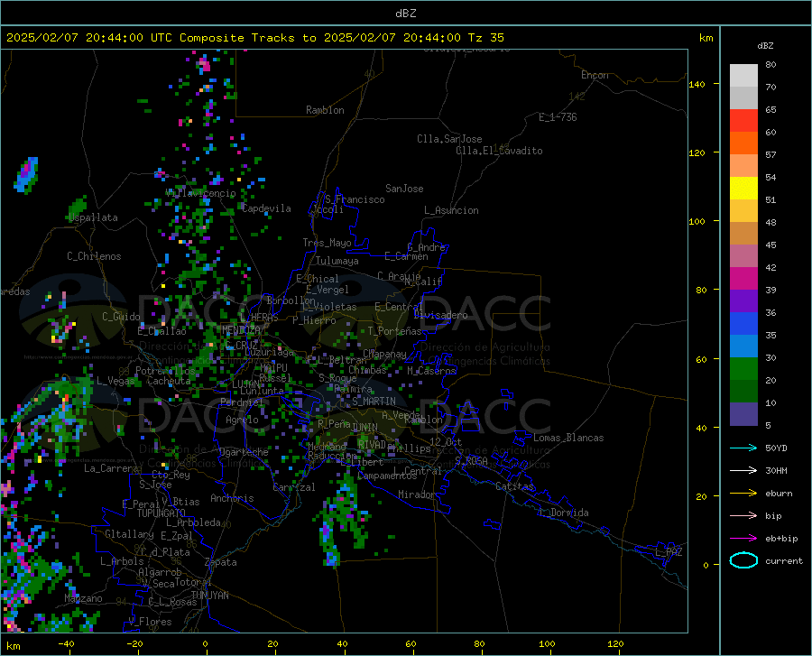
Task: Pick the magenta swatch in dBZ scale
Action: [743, 279]
